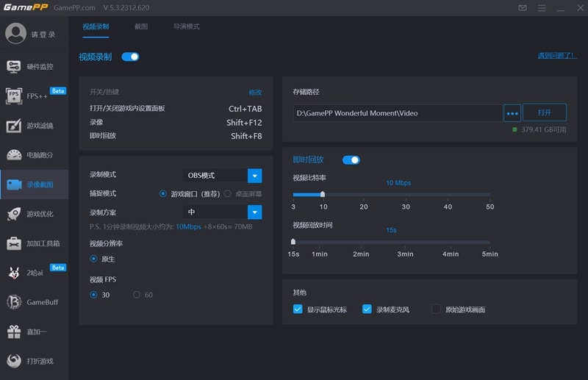588x380 pixels.
Task: Open the 游戏优化 rocket icon
Action: pos(14,214)
